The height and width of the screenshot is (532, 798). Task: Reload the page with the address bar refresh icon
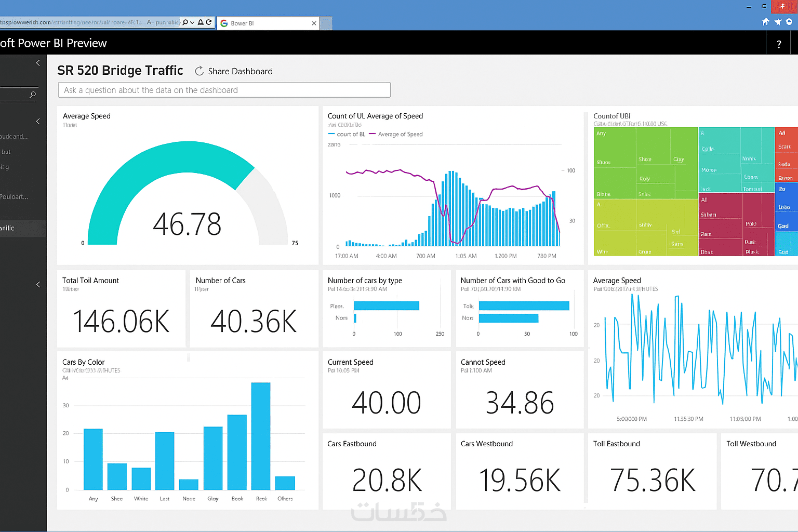[x=208, y=22]
